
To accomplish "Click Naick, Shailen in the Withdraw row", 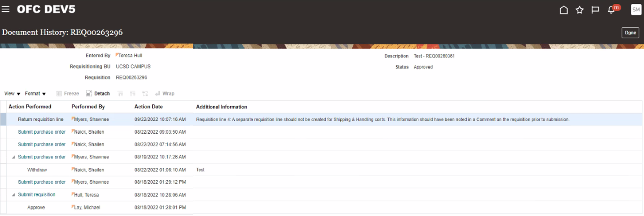I will pos(89,169).
